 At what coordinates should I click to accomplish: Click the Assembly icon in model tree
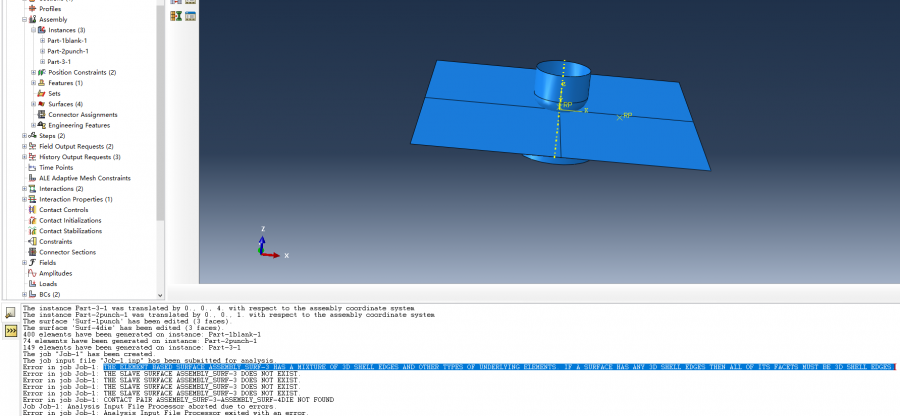click(x=32, y=20)
